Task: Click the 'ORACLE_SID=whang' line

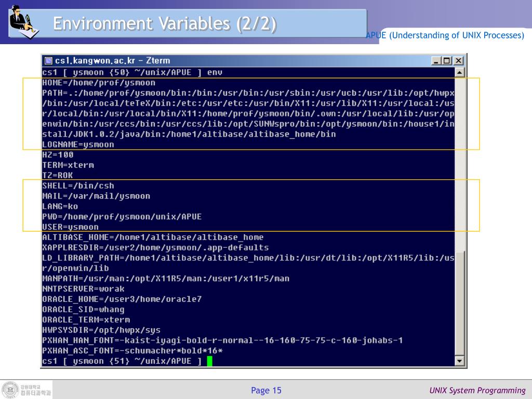Action: point(83,310)
